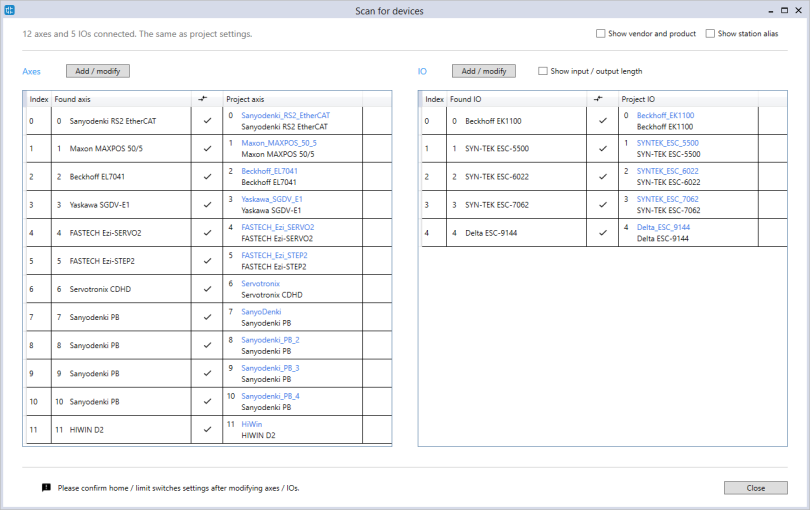Toggle the Show station alias checkbox
Image resolution: width=810 pixels, height=510 pixels.
click(710, 34)
